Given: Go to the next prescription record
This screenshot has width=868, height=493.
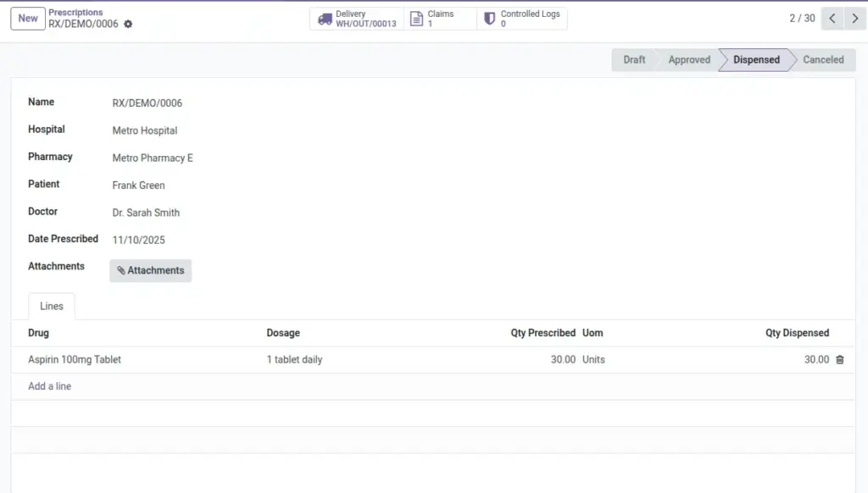Looking at the screenshot, I should pyautogui.click(x=854, y=19).
